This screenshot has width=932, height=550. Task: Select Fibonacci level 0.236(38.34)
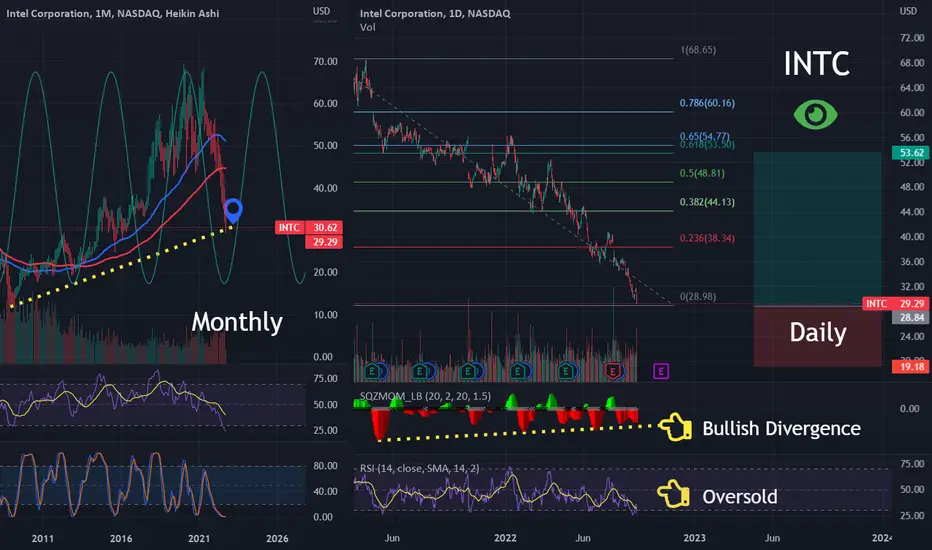coord(707,238)
